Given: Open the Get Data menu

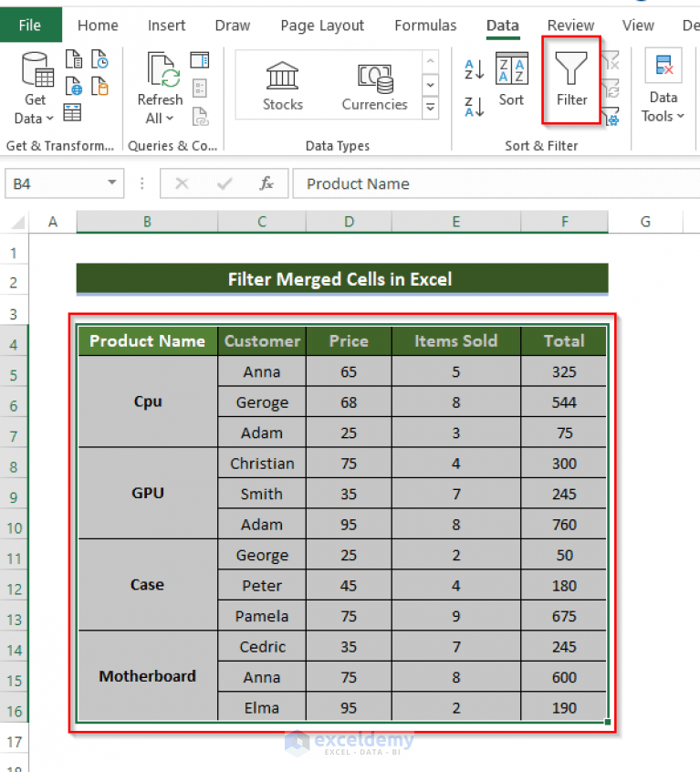Looking at the screenshot, I should [x=35, y=89].
